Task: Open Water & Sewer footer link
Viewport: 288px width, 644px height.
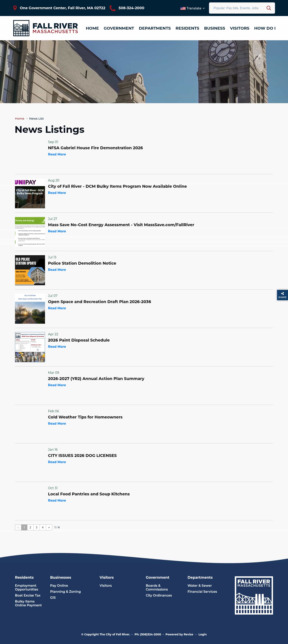Action: pyautogui.click(x=200, y=586)
